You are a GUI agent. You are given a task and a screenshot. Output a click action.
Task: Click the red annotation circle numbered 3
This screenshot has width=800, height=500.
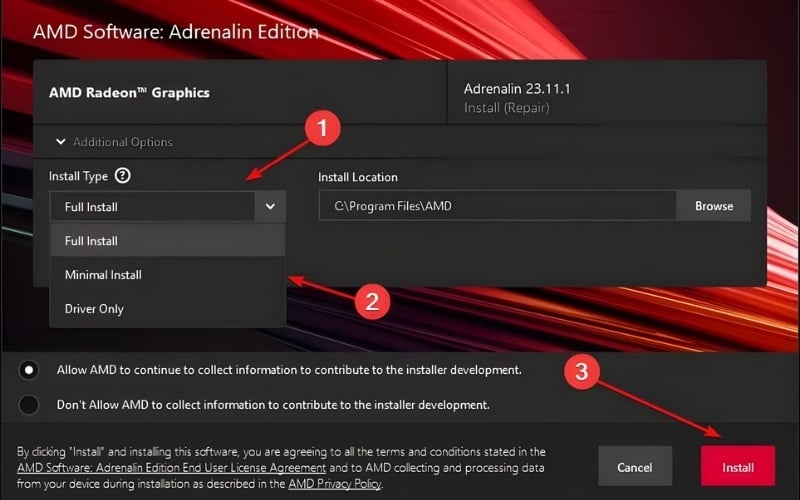click(583, 373)
